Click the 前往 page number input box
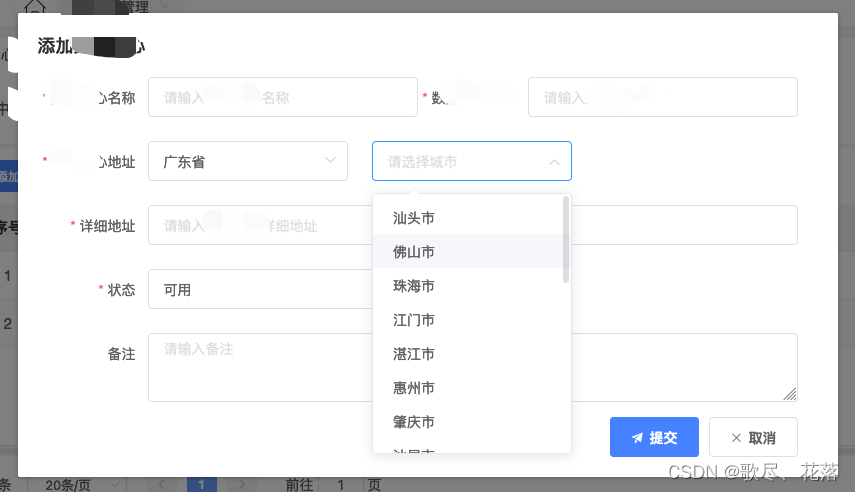 tap(341, 484)
